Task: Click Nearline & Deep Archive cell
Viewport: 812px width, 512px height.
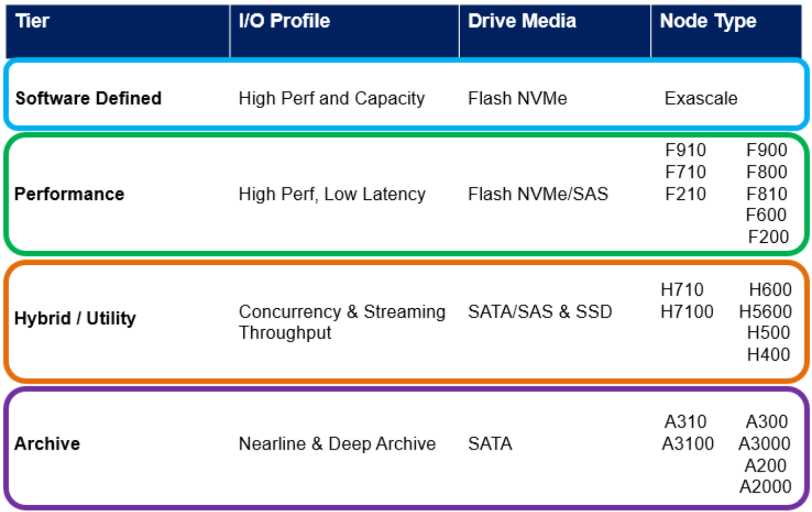Action: (x=337, y=444)
